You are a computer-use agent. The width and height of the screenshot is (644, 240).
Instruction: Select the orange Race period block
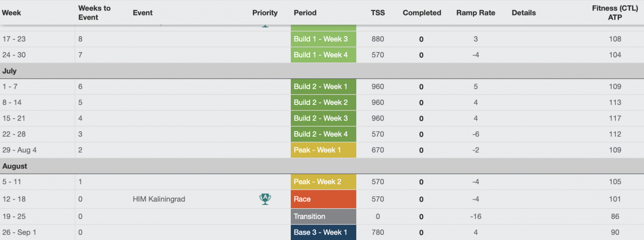coord(323,199)
